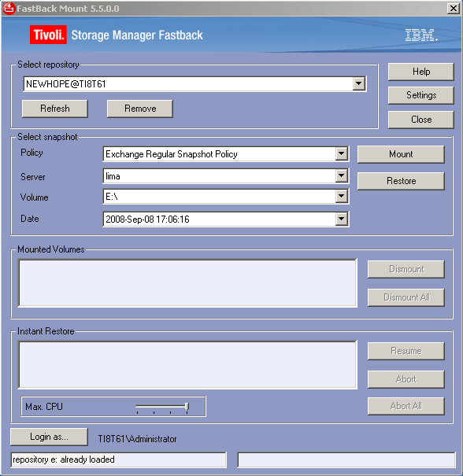
Task: Open the Help button
Action: pos(421,72)
